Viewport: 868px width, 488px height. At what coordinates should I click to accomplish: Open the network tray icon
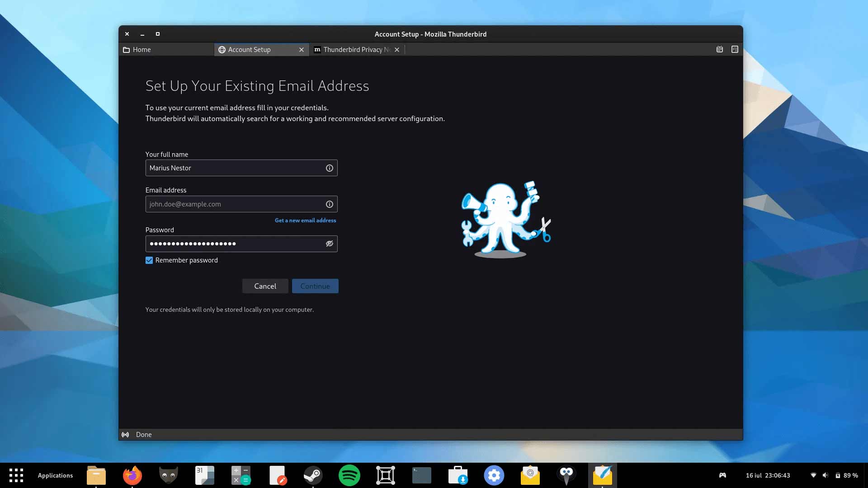[x=813, y=475]
